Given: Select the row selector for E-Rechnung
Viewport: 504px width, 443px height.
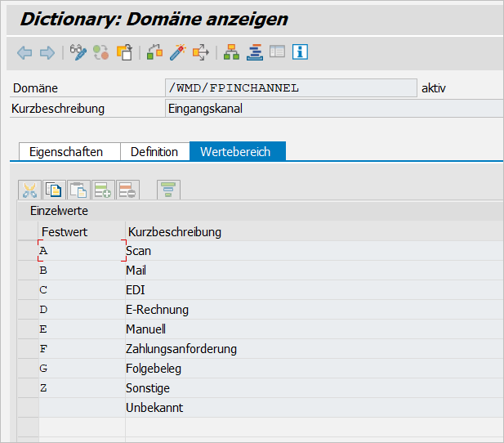Looking at the screenshot, I should (x=28, y=310).
